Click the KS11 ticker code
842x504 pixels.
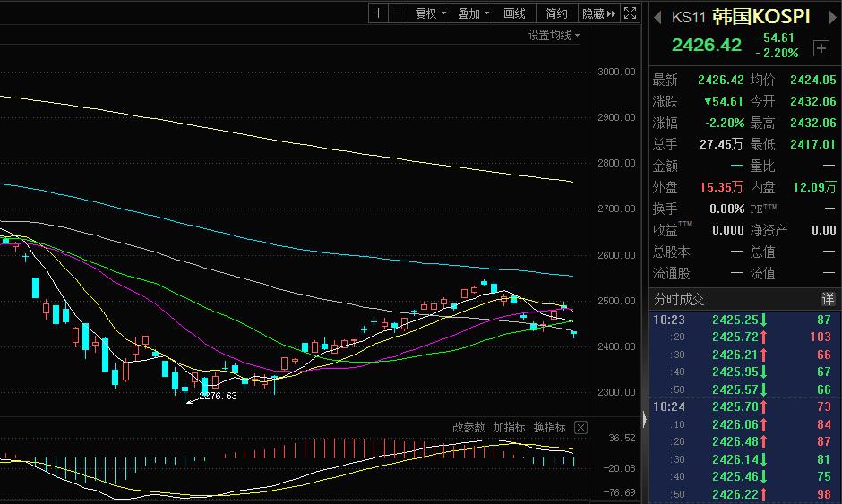688,18
